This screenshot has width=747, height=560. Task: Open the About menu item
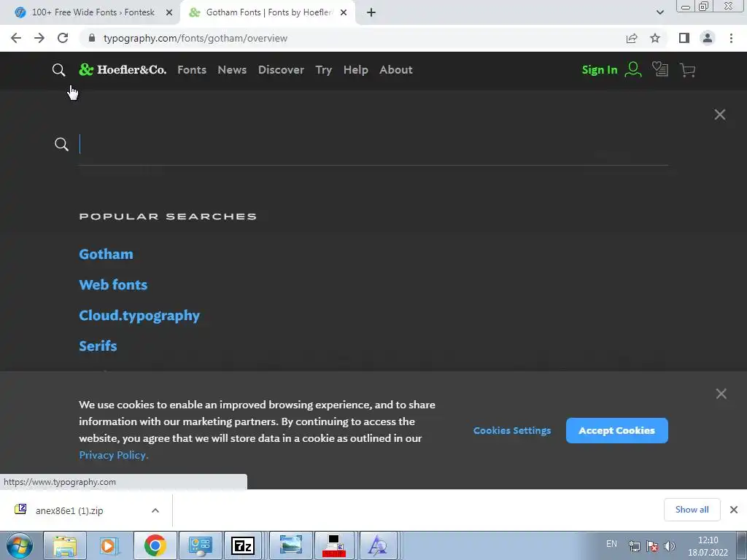[396, 69]
